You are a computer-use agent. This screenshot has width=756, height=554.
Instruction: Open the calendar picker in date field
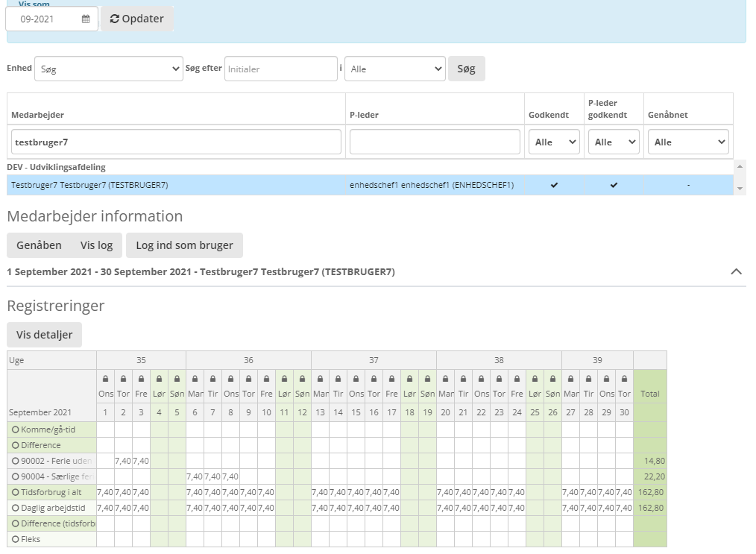click(x=86, y=19)
